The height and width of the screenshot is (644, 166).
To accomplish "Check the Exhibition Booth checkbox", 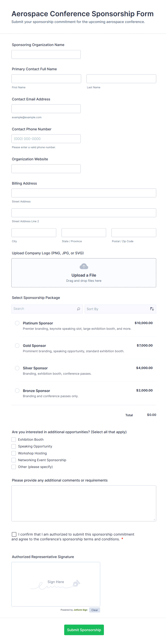I will click(14, 439).
